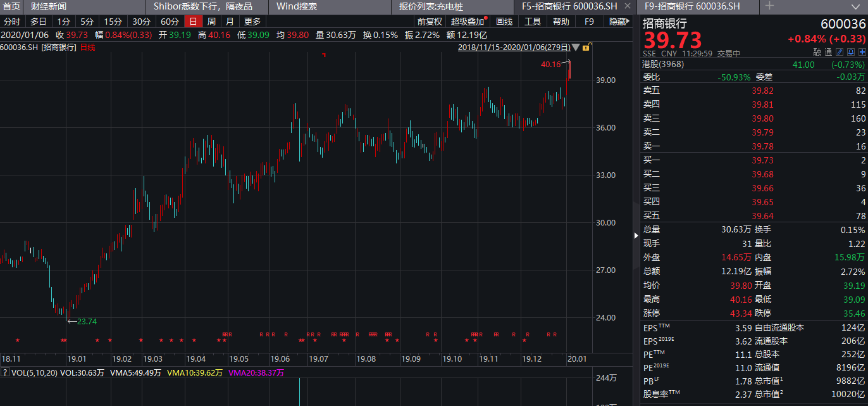Select the 分时 intraday chart period
The height and width of the screenshot is (406, 868).
click(x=12, y=22)
